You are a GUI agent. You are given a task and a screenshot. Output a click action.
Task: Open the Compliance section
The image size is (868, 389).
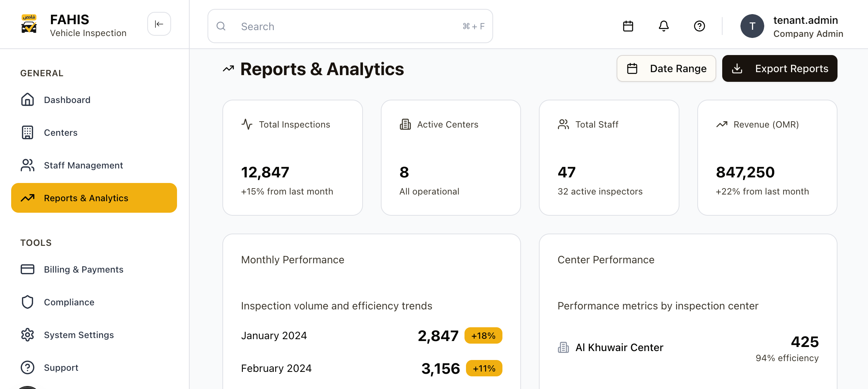(69, 302)
